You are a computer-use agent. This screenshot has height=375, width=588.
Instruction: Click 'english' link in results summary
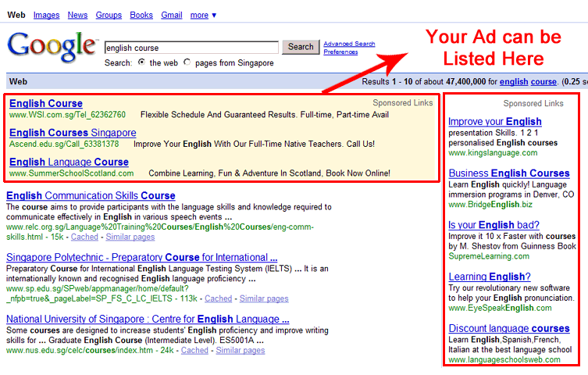coord(514,82)
